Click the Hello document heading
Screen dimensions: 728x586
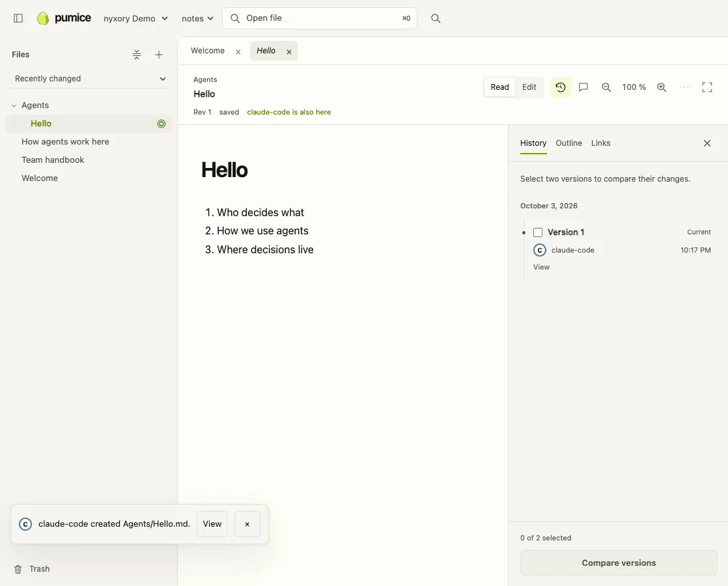pyautogui.click(x=224, y=170)
